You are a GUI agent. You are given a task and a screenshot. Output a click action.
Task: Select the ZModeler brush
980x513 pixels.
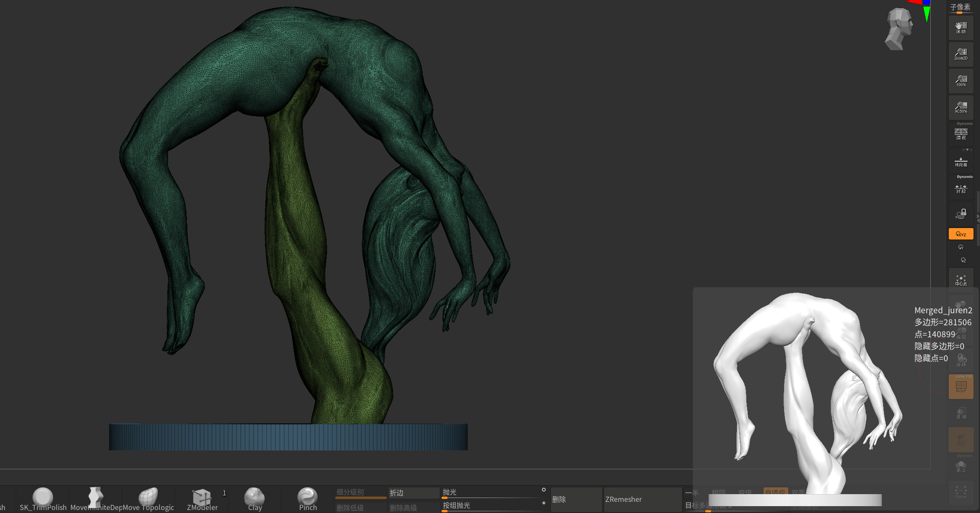tap(202, 499)
